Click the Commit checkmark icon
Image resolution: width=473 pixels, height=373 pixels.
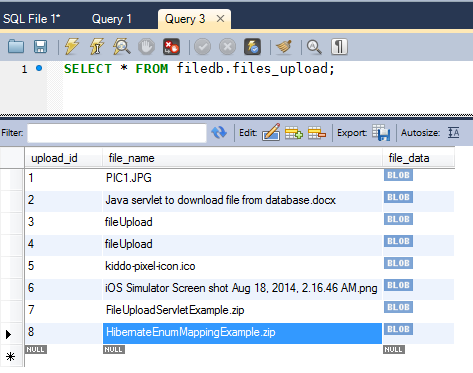tap(203, 47)
